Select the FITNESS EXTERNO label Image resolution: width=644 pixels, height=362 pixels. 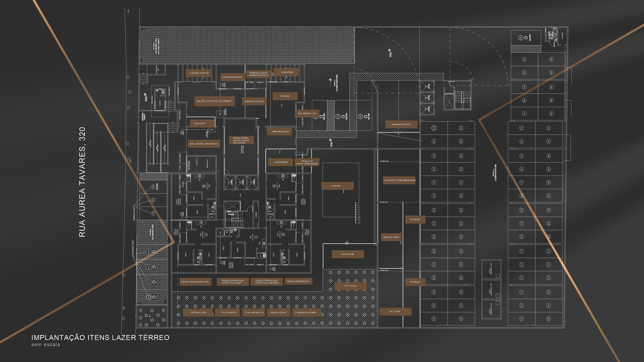(307, 313)
